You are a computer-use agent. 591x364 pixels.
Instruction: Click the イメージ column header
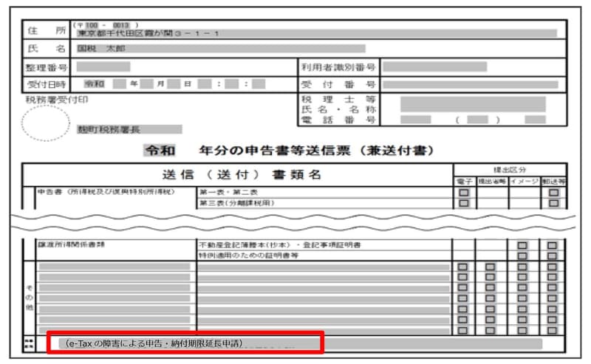pyautogui.click(x=525, y=181)
